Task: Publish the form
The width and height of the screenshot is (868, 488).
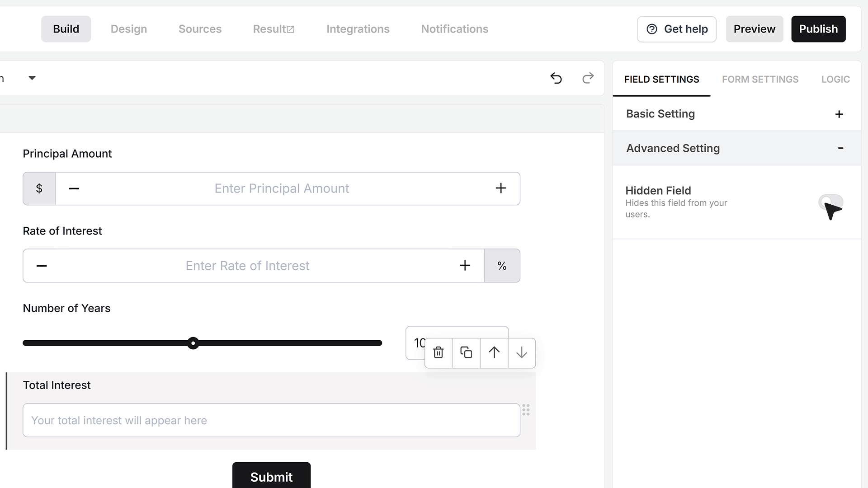Action: (818, 29)
